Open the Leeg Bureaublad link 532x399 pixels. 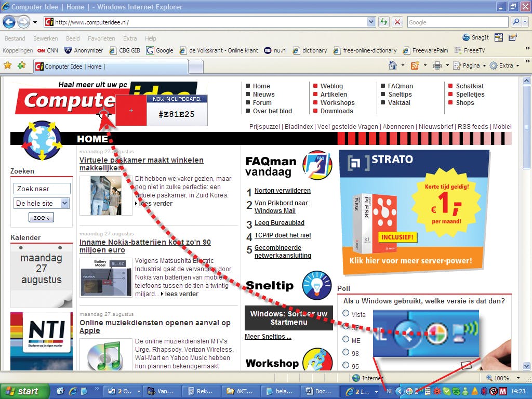(x=279, y=222)
